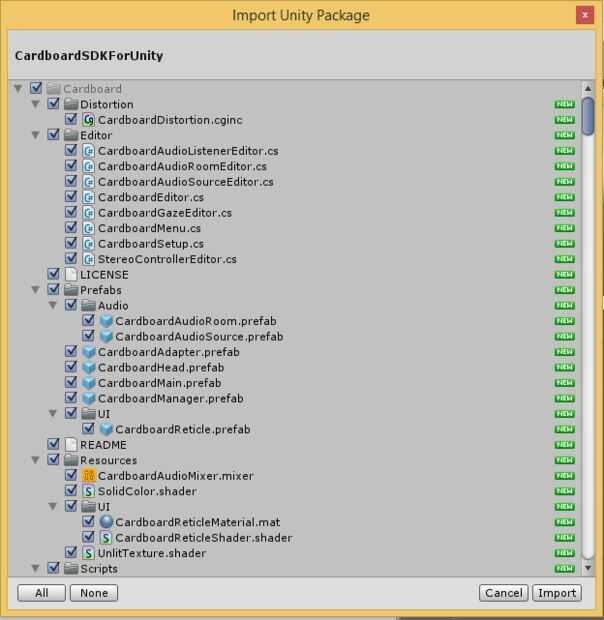Select the CardboardGazeEditor.cs row label
Screen dimensions: 604x620
click(x=165, y=213)
